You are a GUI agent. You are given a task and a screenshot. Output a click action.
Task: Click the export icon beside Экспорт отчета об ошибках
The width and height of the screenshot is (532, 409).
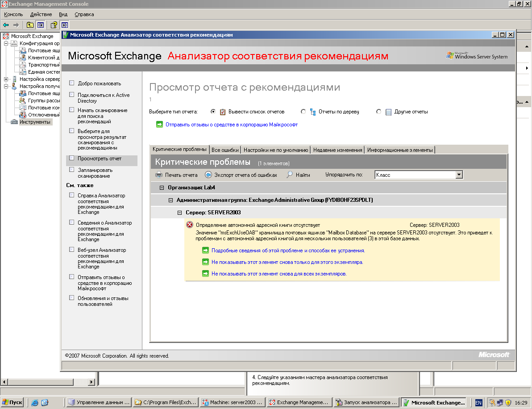(208, 175)
